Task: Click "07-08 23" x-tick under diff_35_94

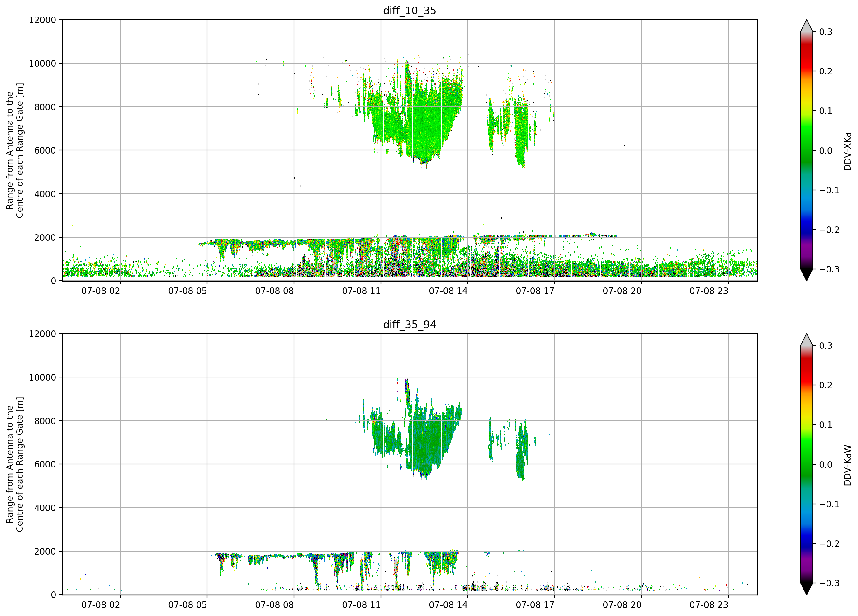Action: [x=709, y=605]
